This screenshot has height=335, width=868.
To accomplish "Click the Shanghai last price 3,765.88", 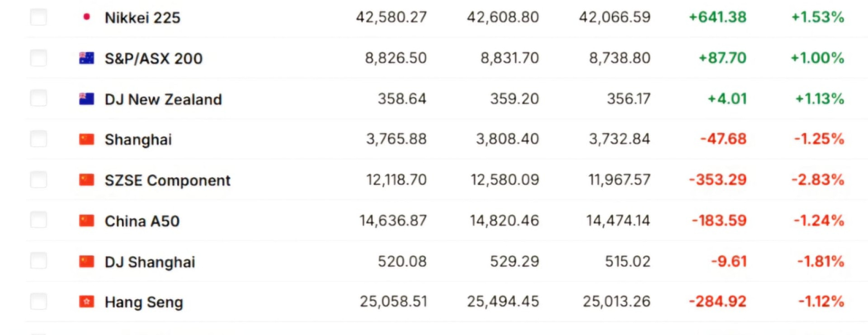I will click(x=396, y=139).
